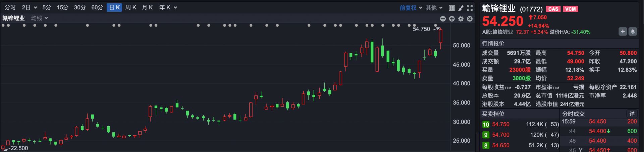Expand chart to fullscreen

click(x=470, y=8)
